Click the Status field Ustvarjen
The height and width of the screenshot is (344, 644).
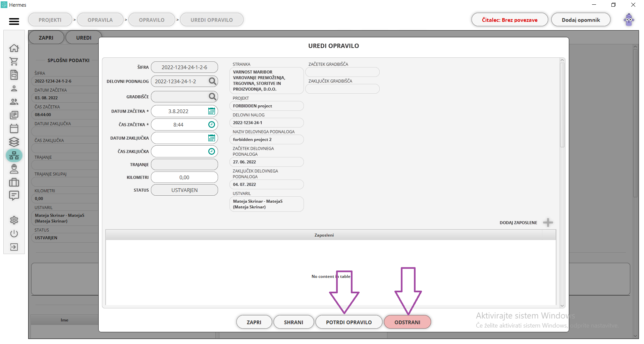click(x=184, y=190)
